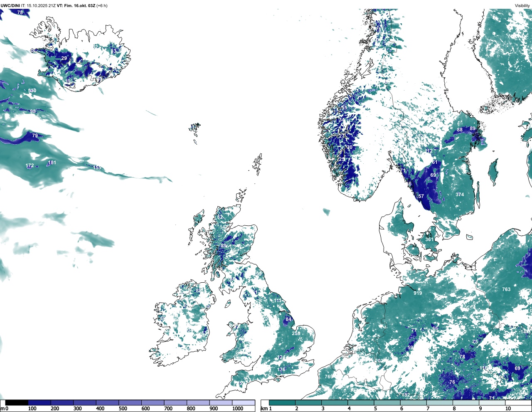
Task: Click the '763' value over Poland
Action: point(506,289)
